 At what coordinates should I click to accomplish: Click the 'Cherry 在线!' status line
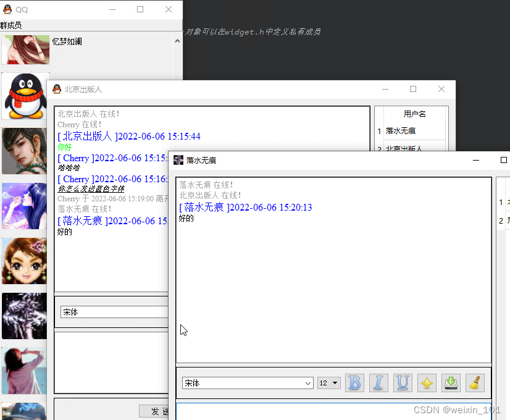[80, 125]
